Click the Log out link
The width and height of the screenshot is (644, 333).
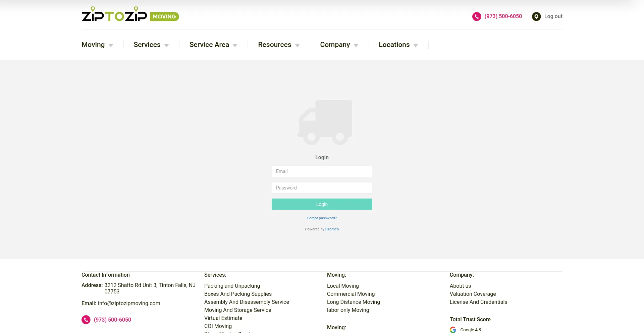(553, 16)
